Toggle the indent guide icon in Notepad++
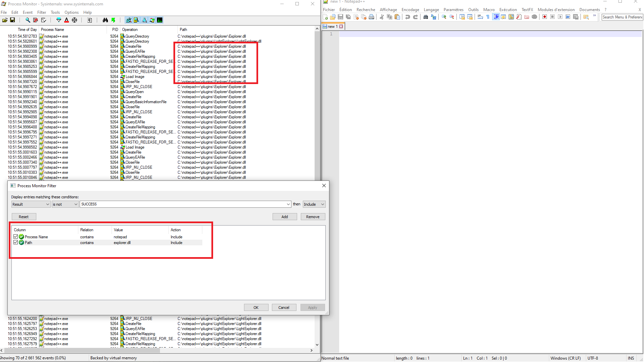The width and height of the screenshot is (644, 363). point(496,17)
